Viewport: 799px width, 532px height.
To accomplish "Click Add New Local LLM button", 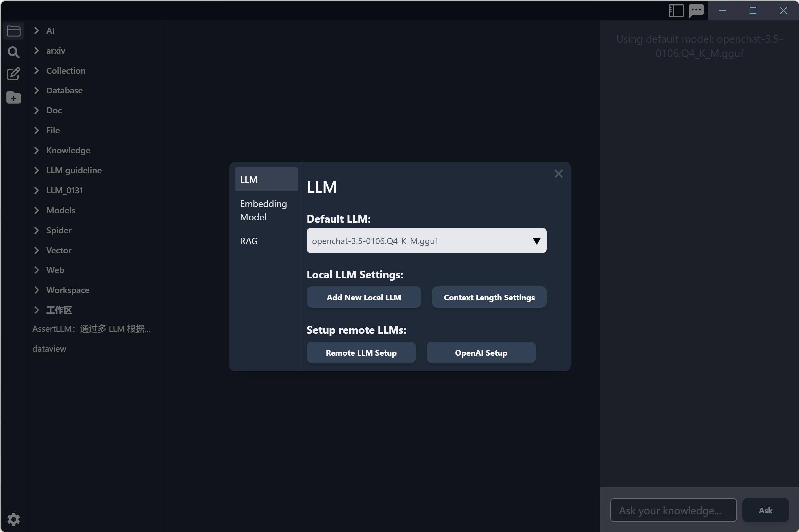I will pos(364,297).
